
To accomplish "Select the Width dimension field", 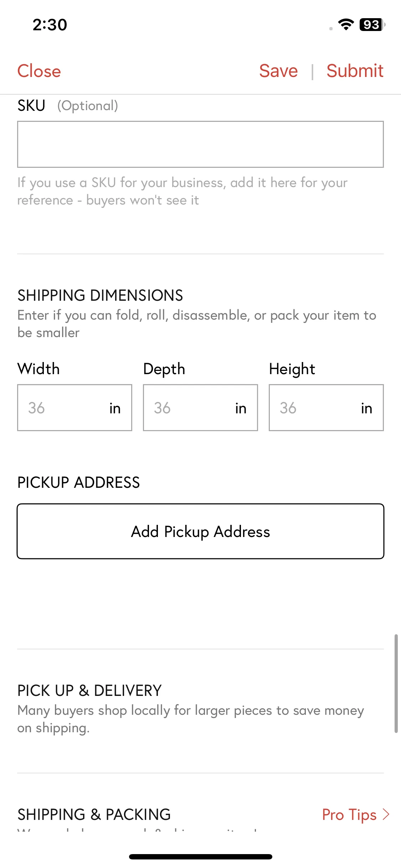I will pos(74,408).
